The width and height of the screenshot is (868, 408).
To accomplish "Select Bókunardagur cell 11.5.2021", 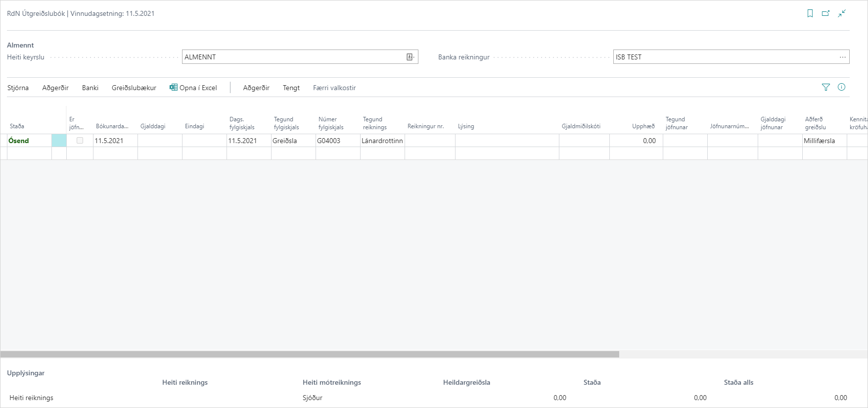I will [115, 141].
